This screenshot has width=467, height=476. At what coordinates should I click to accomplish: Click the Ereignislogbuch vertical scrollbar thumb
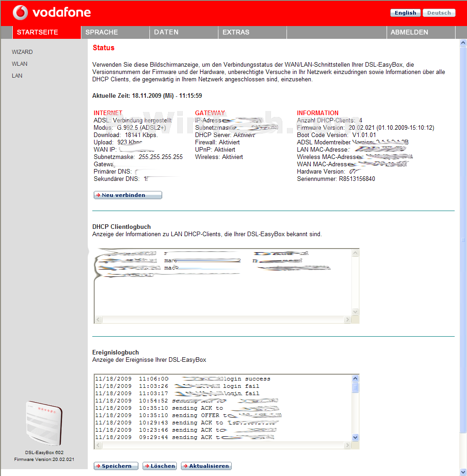click(355, 388)
